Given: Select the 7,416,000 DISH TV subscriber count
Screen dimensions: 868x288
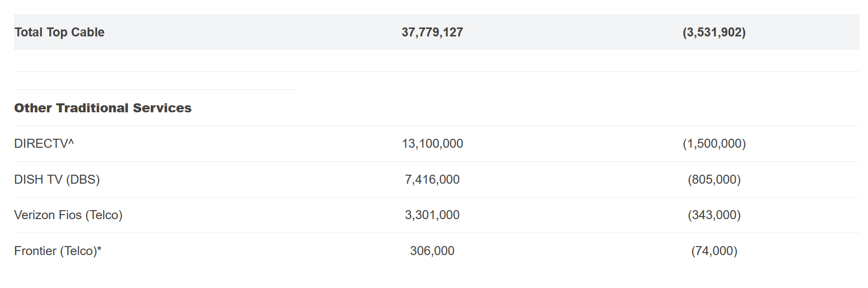Looking at the screenshot, I should point(432,180).
